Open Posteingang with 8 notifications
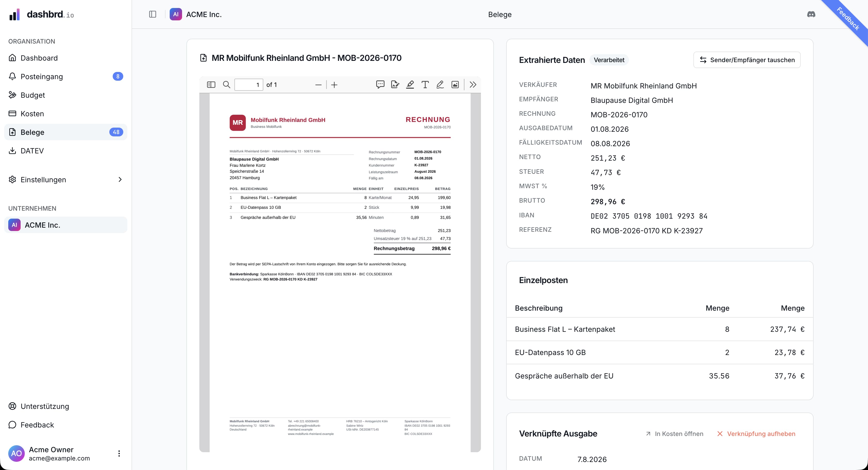This screenshot has height=470, width=868. click(66, 77)
